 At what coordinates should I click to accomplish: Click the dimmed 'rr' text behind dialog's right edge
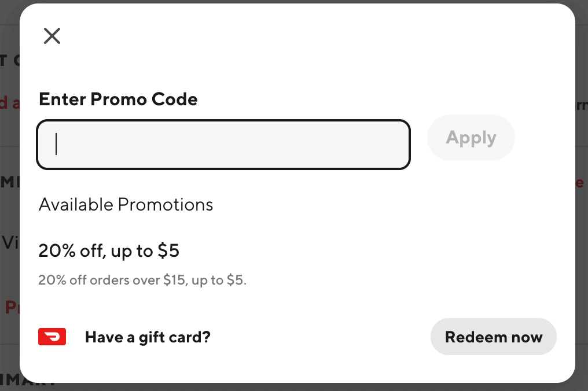582,105
